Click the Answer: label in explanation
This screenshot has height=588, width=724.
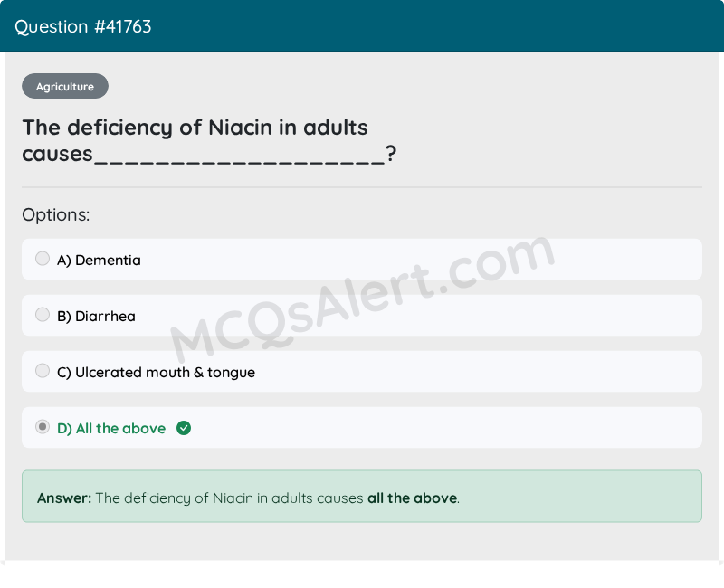pyautogui.click(x=64, y=498)
